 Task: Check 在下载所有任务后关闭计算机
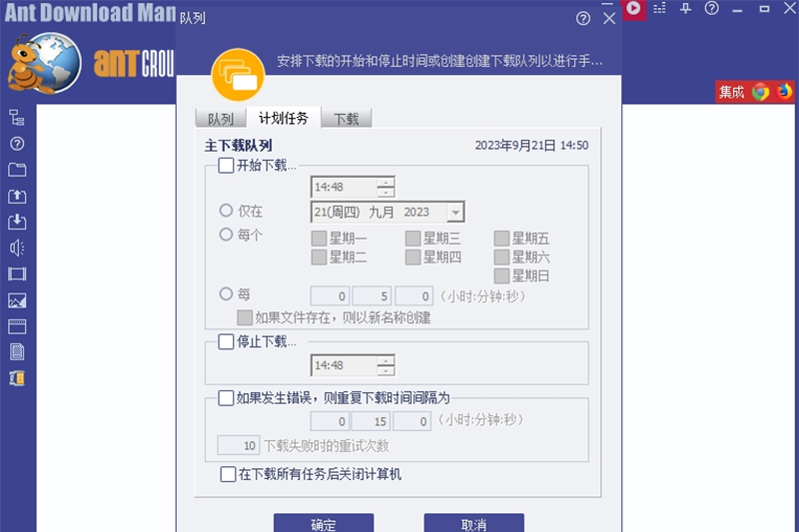228,474
